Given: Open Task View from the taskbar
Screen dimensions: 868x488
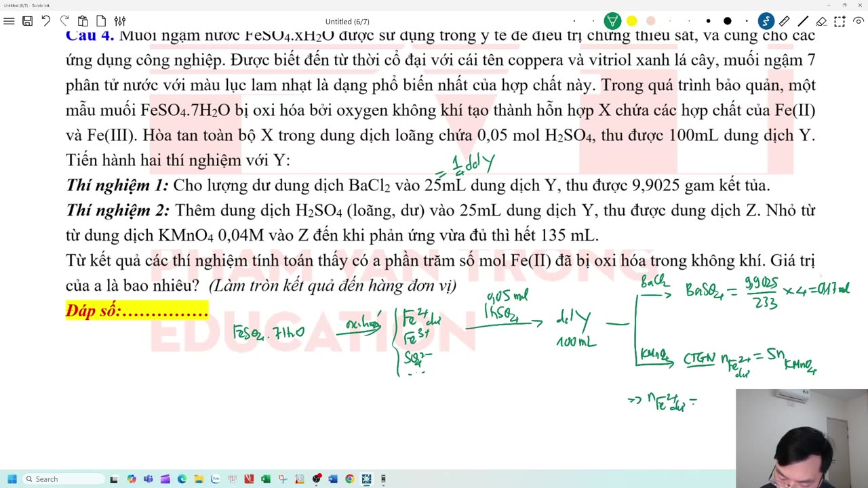Looking at the screenshot, I should click(114, 479).
